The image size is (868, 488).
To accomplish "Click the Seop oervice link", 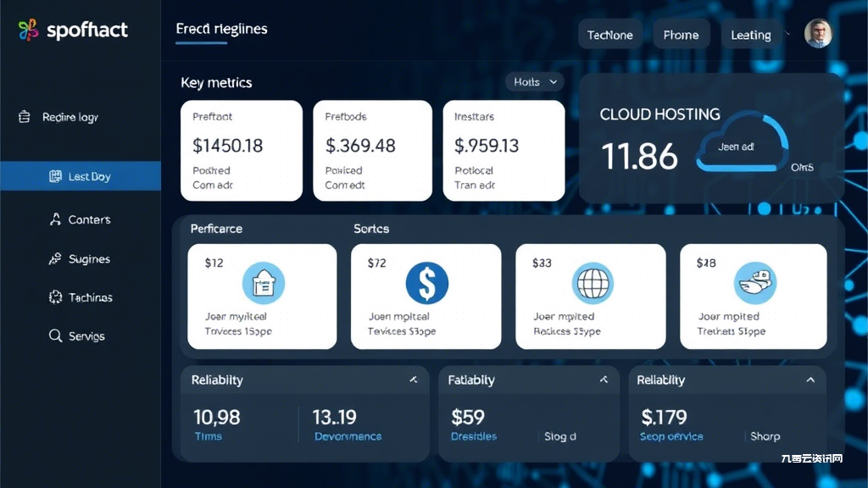I will tap(671, 436).
